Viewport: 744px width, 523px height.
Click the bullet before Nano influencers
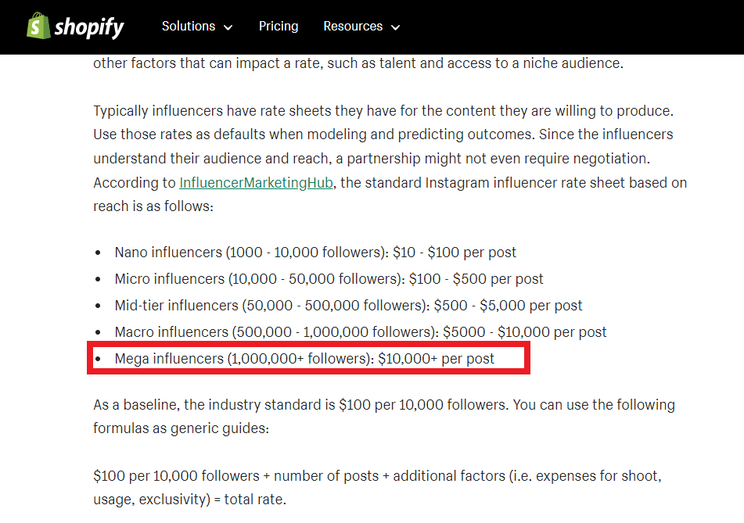click(98, 252)
